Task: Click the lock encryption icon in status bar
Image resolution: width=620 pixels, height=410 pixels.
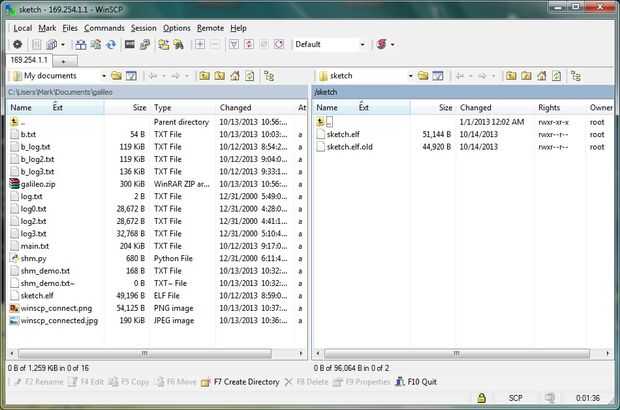Action: (481, 398)
